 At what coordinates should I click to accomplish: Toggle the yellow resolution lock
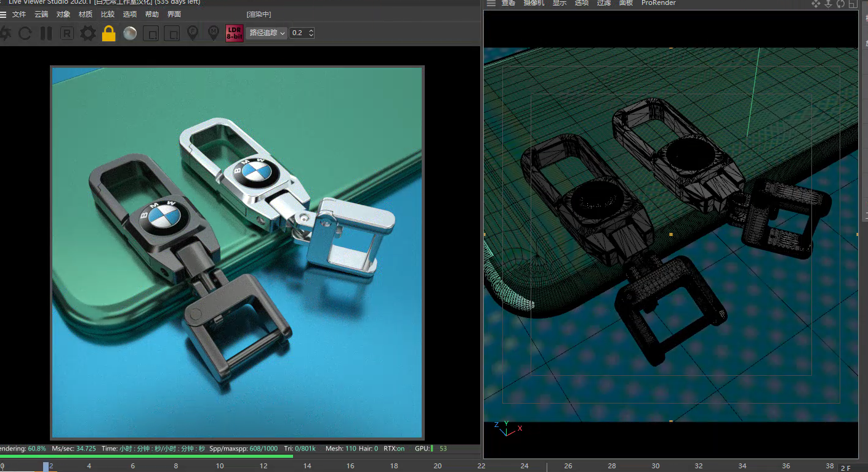[109, 33]
